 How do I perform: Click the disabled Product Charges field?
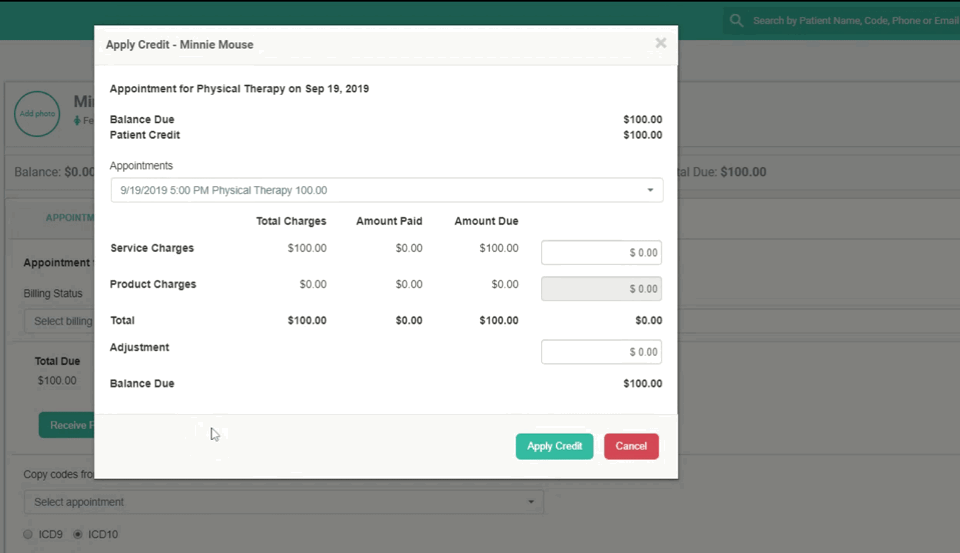[x=601, y=289]
